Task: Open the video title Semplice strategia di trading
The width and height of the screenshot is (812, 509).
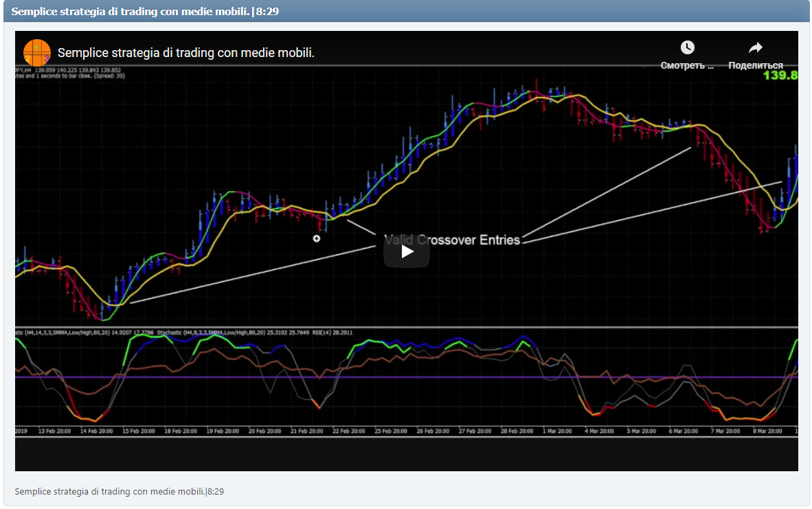Action: [185, 52]
